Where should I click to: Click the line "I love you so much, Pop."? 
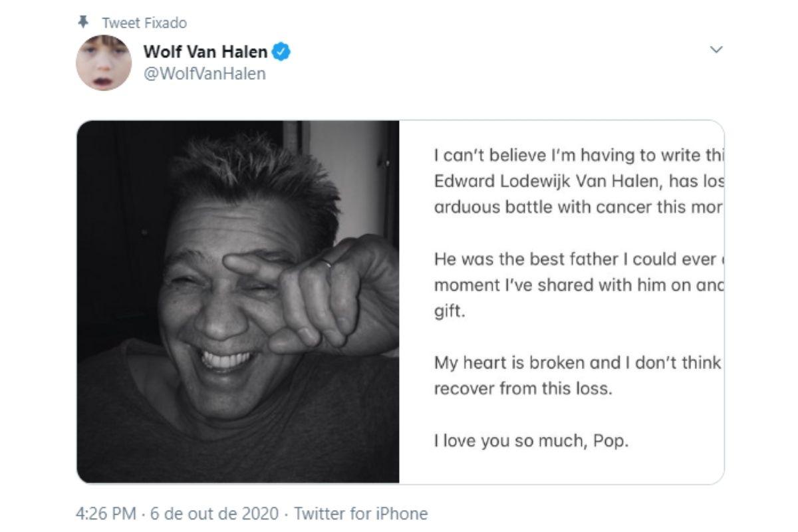531,441
